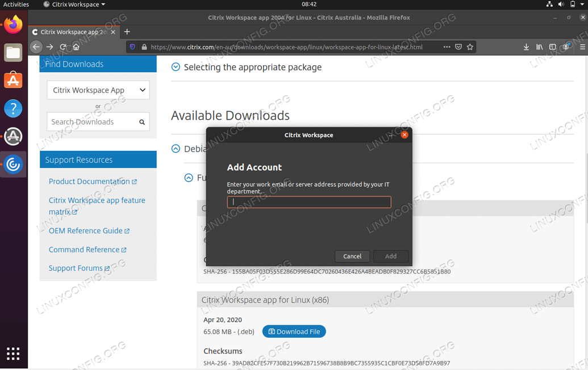The width and height of the screenshot is (588, 370).
Task: Go back in Firefox
Action: (36, 47)
